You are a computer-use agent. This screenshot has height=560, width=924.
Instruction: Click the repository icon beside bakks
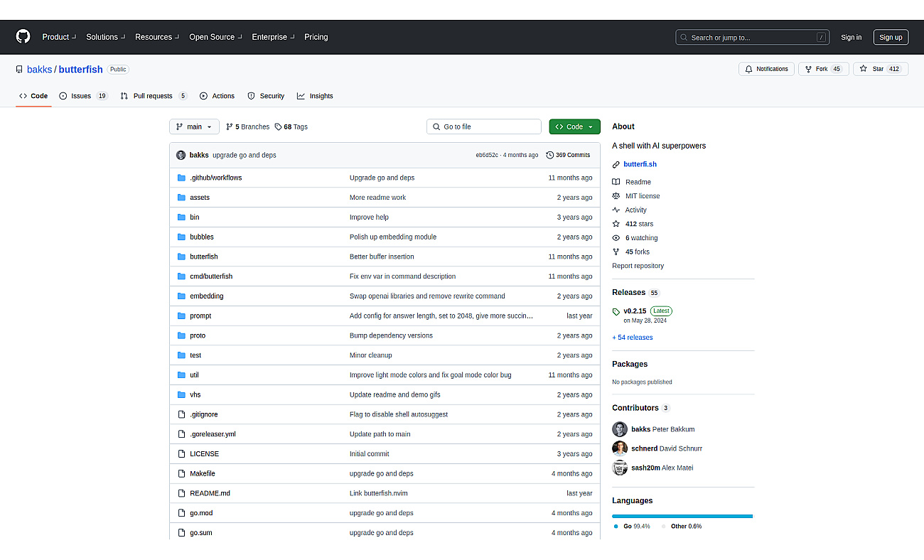point(19,69)
